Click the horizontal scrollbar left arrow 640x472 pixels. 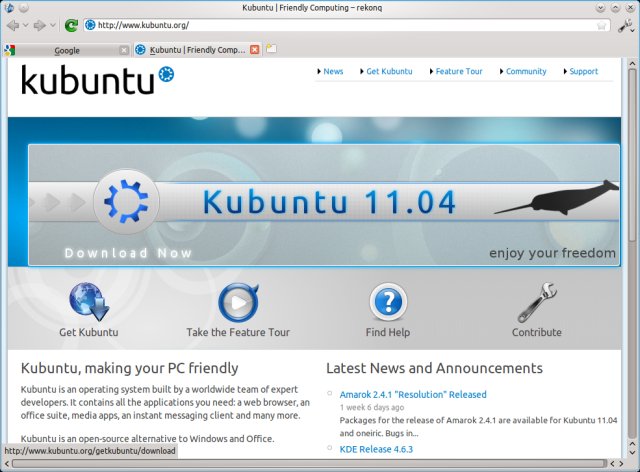pyautogui.click(x=7, y=464)
